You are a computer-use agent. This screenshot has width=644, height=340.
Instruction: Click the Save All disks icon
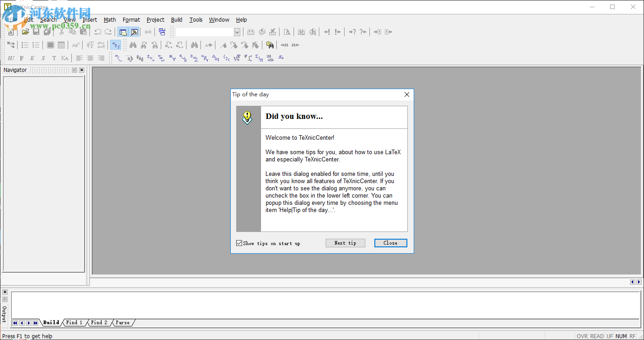pos(47,32)
